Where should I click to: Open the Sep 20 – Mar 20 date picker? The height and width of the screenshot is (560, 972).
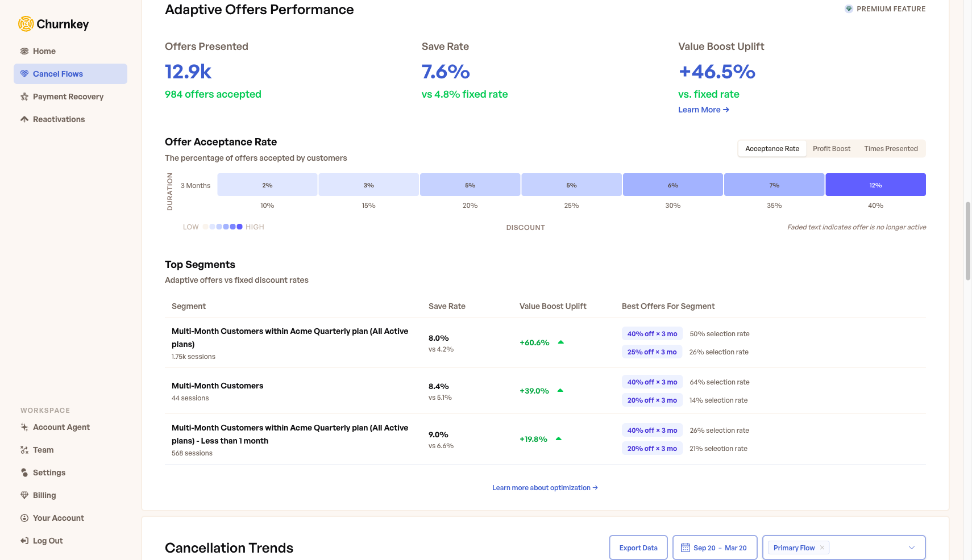tap(715, 548)
